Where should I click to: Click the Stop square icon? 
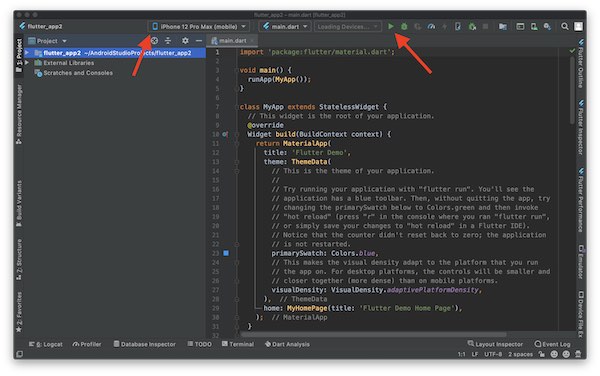click(485, 26)
